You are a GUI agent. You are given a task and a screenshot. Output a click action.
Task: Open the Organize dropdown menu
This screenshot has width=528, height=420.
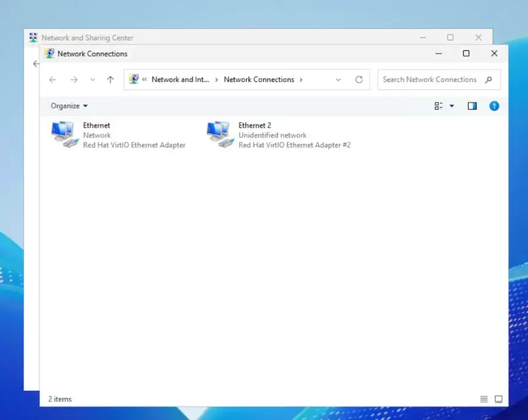click(69, 106)
